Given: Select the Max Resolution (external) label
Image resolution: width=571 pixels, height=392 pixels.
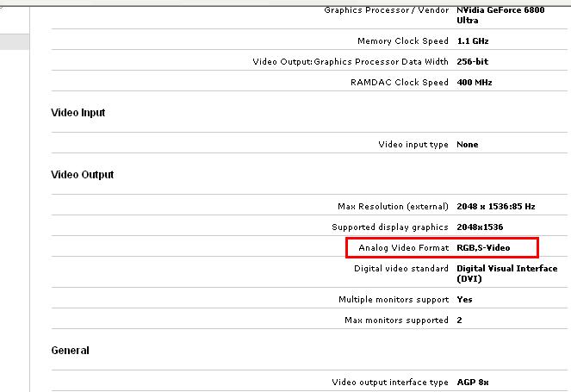Looking at the screenshot, I should click(x=393, y=207).
